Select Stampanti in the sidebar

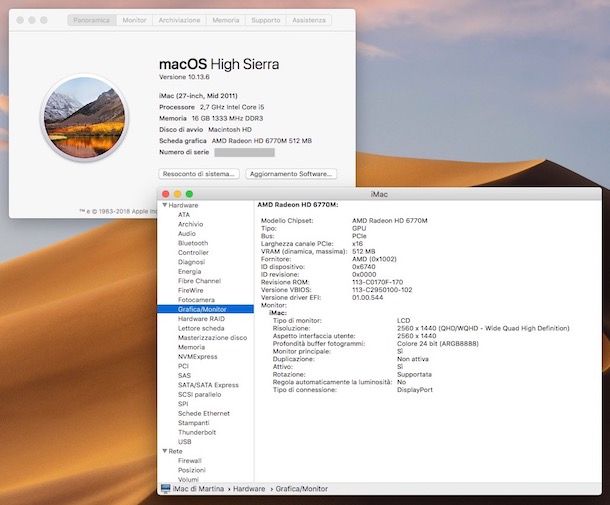tap(194, 423)
